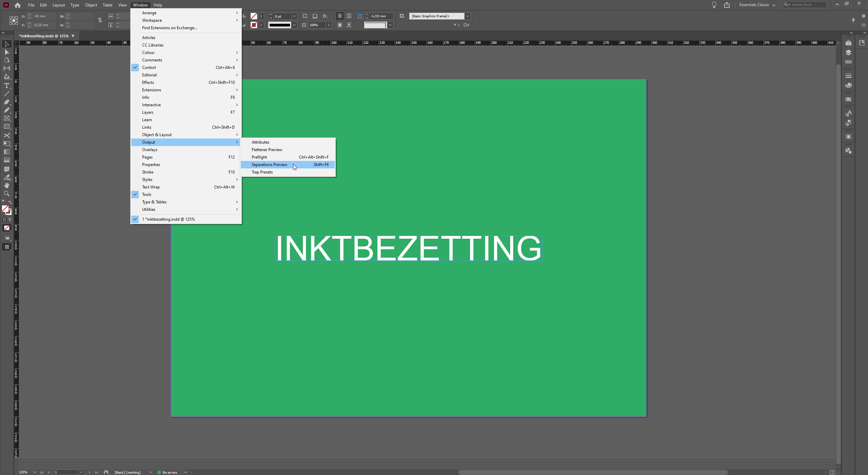Open the Stroke panel icon
868x475 pixels.
(x=848, y=76)
